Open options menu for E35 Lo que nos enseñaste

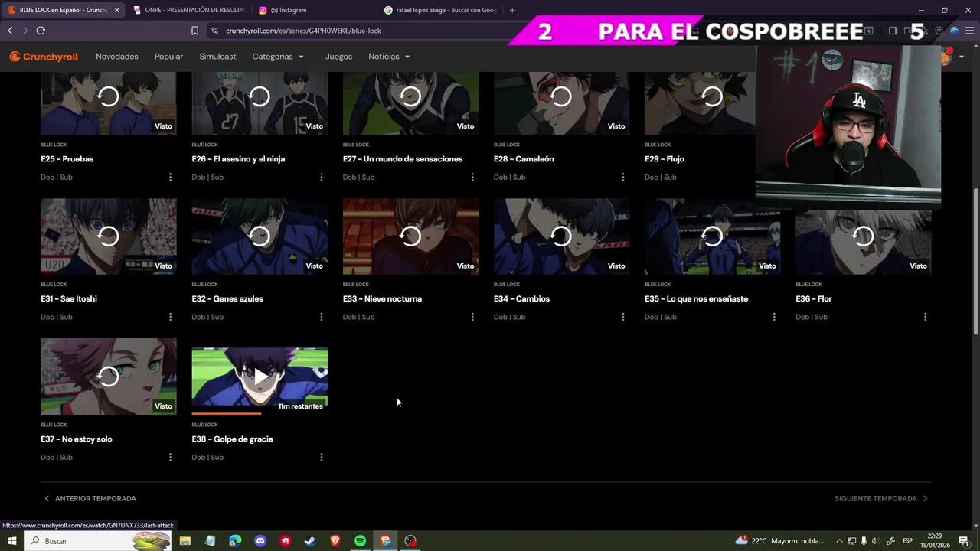[x=774, y=317]
